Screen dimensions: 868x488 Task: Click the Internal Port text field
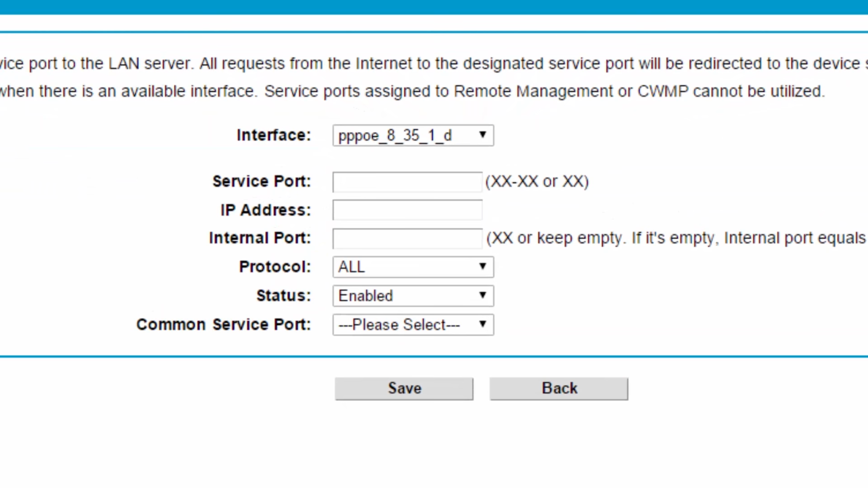click(407, 238)
